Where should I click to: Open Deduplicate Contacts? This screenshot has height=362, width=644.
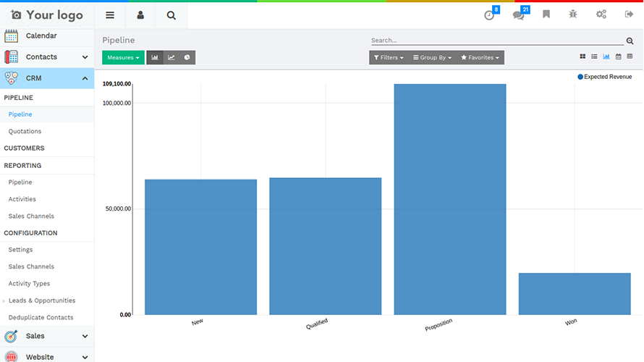[x=41, y=317]
